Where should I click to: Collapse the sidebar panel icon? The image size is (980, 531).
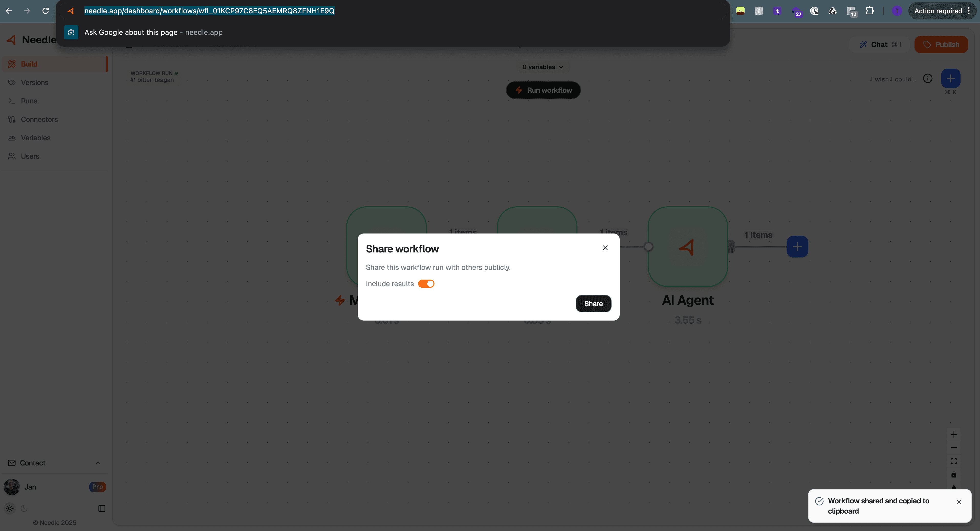pyautogui.click(x=102, y=508)
